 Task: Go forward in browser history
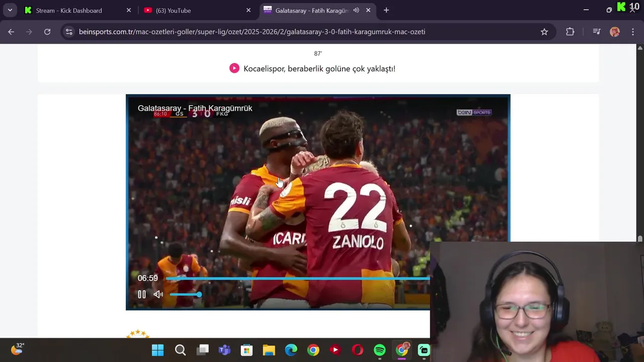pyautogui.click(x=29, y=32)
